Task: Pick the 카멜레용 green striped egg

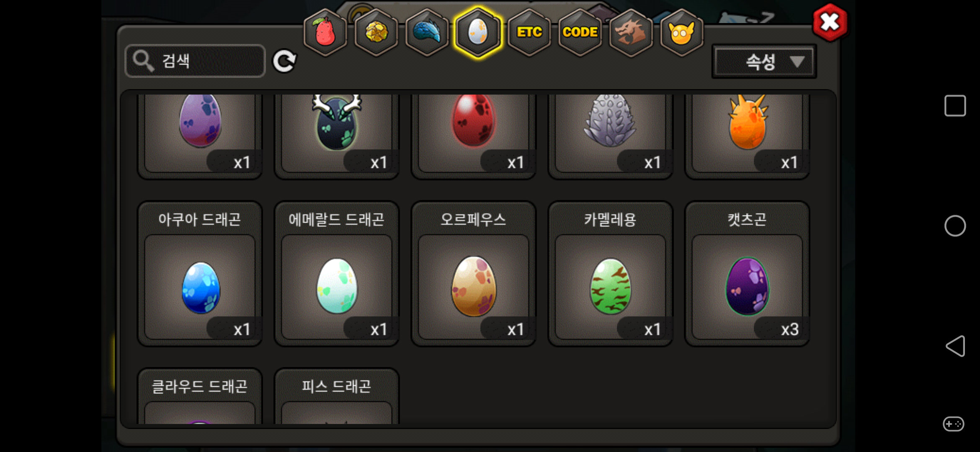Action: point(611,274)
